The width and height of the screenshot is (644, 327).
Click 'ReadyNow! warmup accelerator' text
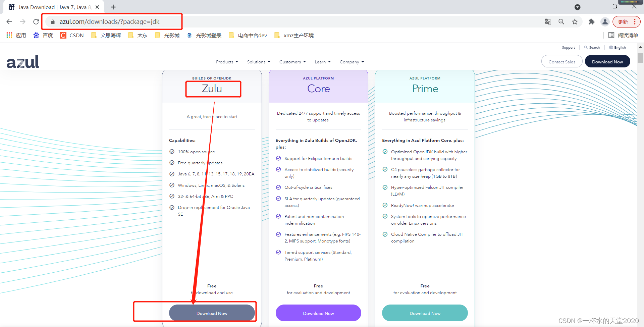click(x=423, y=206)
